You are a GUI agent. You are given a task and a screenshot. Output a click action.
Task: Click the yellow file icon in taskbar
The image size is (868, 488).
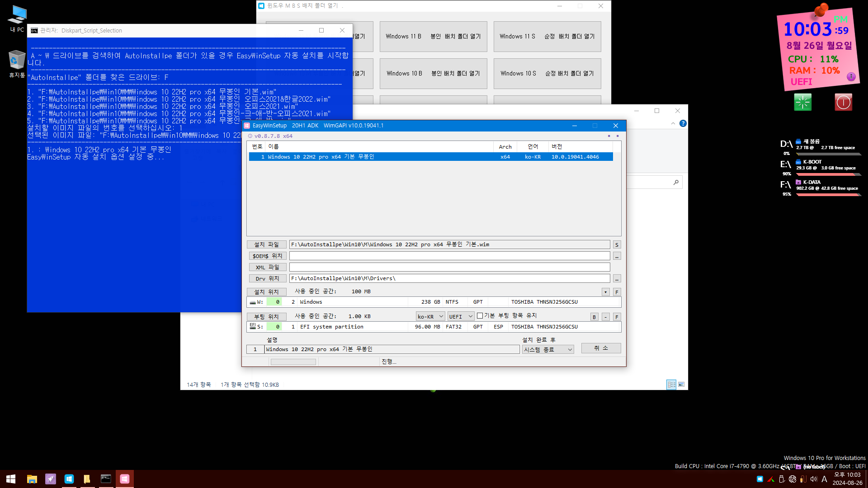pyautogui.click(x=87, y=479)
